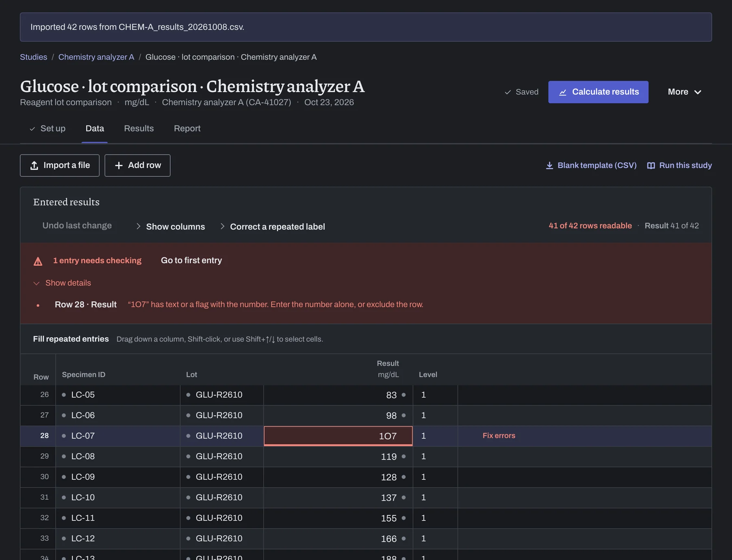Image resolution: width=732 pixels, height=560 pixels.
Task: Open Chemistry analyzer A breadcrumb link
Action: click(96, 57)
